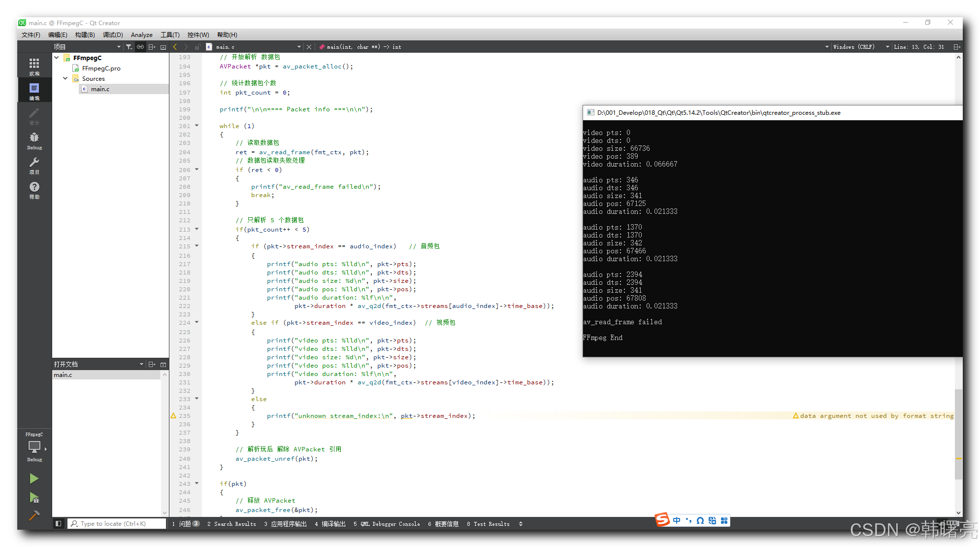
Task: Open the Application Output pane
Action: pos(285,524)
